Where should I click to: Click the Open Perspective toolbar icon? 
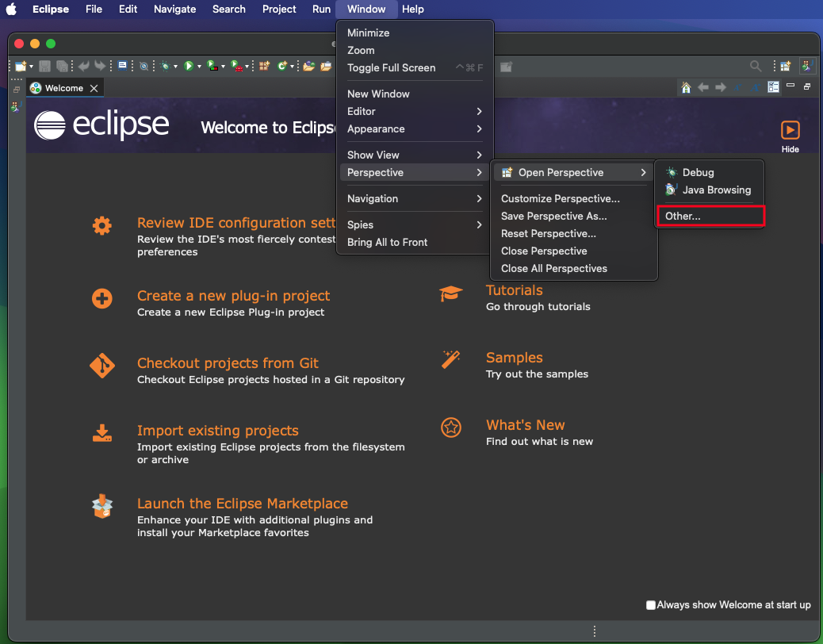point(785,66)
